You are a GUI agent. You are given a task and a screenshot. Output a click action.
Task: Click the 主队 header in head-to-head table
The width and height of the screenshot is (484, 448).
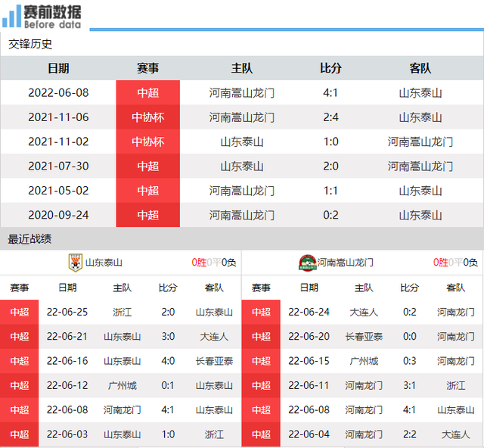click(x=242, y=68)
